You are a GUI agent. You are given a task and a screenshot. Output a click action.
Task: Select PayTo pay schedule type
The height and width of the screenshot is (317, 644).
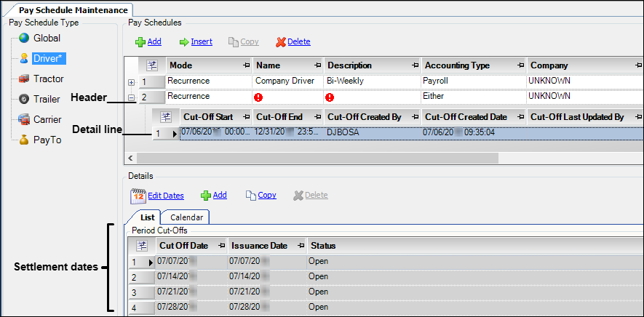[x=47, y=140]
